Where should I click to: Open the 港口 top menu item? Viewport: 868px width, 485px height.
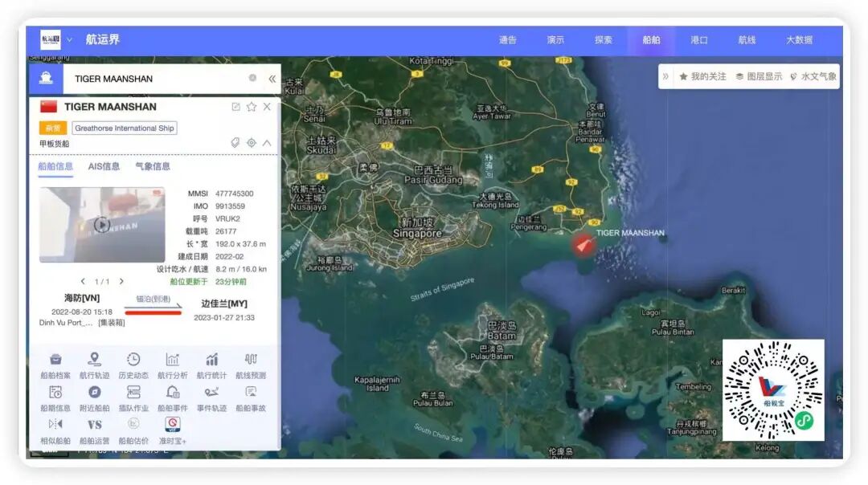(x=699, y=40)
